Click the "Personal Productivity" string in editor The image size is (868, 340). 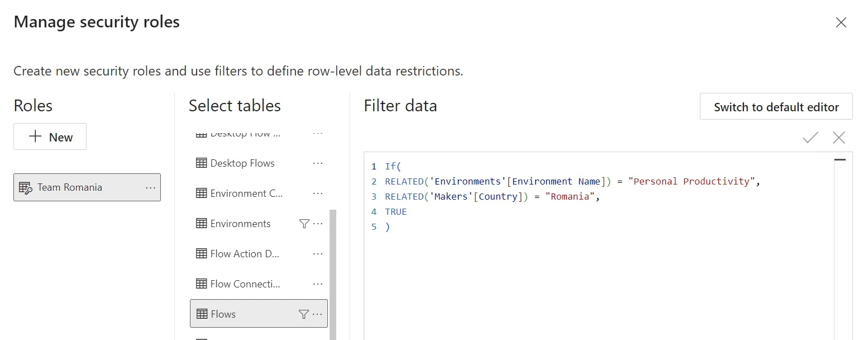(x=691, y=182)
